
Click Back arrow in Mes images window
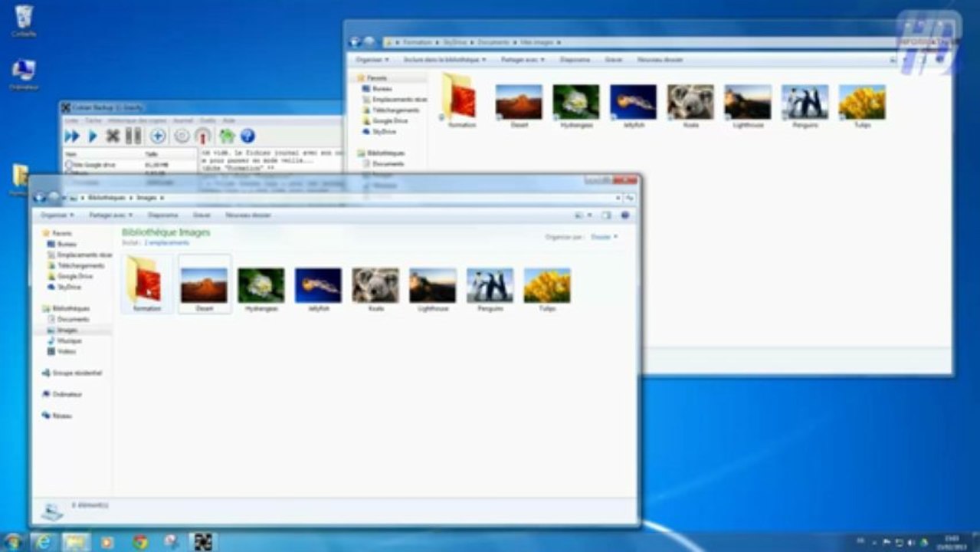click(x=355, y=42)
